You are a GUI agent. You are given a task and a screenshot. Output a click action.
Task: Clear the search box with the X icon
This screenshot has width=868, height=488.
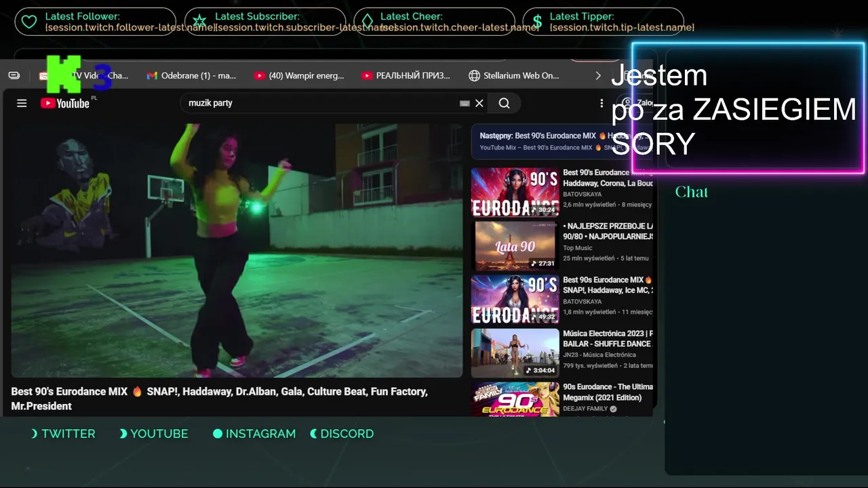[x=479, y=103]
